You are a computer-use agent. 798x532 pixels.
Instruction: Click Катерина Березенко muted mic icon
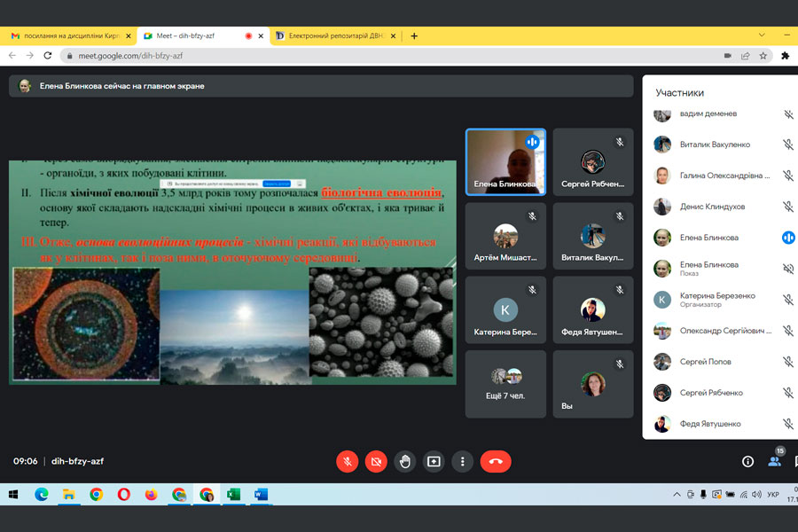[788, 300]
